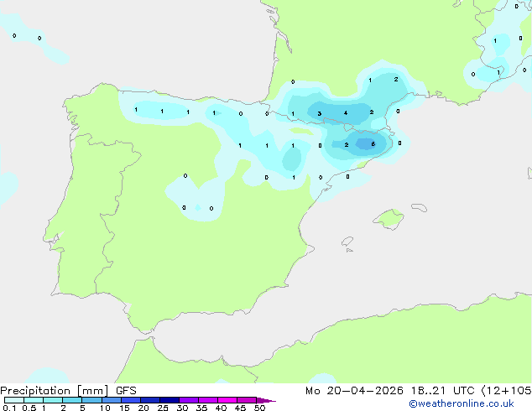Click Menorca island outline on the map
Screen dimensions: 532x411
419,207
